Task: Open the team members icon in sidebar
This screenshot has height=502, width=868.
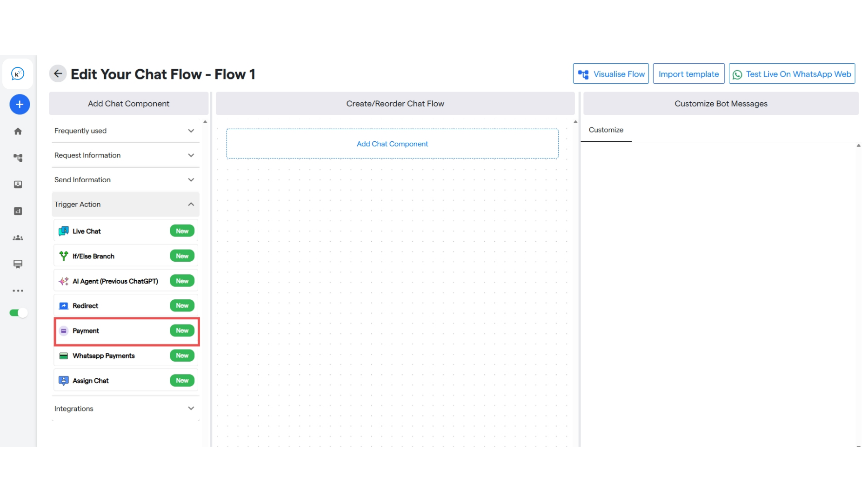Action: pos(18,238)
